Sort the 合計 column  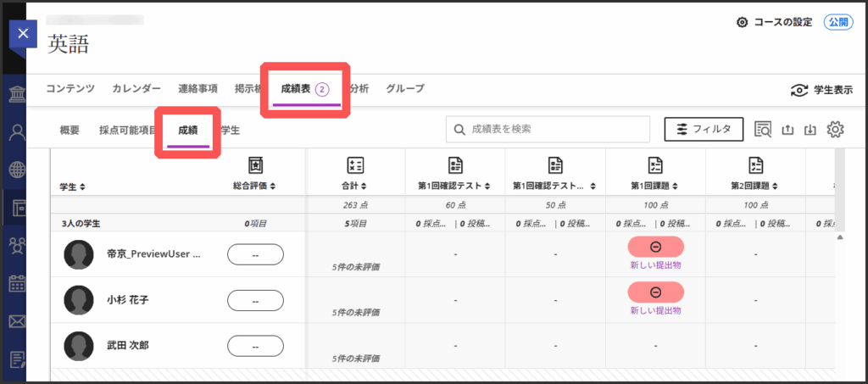[355, 185]
